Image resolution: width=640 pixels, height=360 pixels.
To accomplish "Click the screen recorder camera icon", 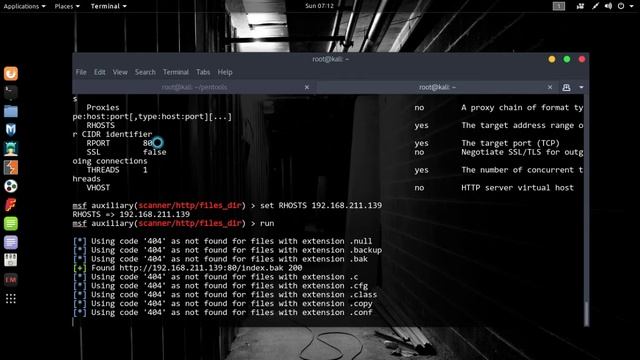I will point(580,6).
